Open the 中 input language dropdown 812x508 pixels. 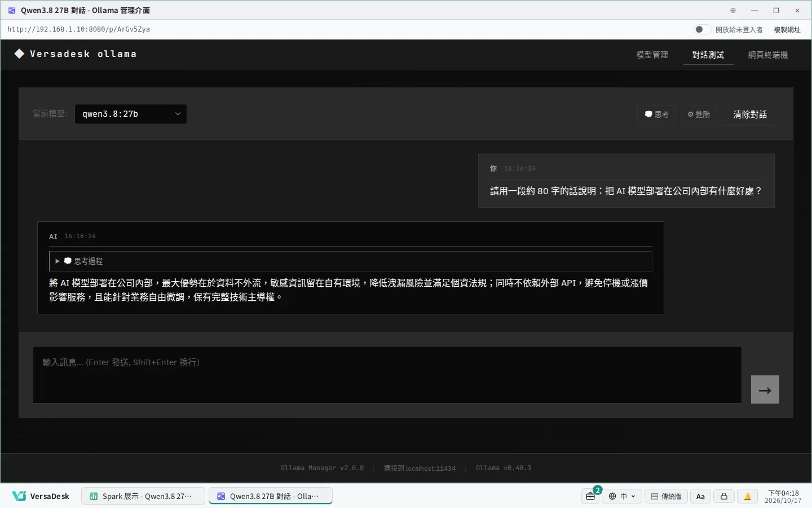pos(623,496)
